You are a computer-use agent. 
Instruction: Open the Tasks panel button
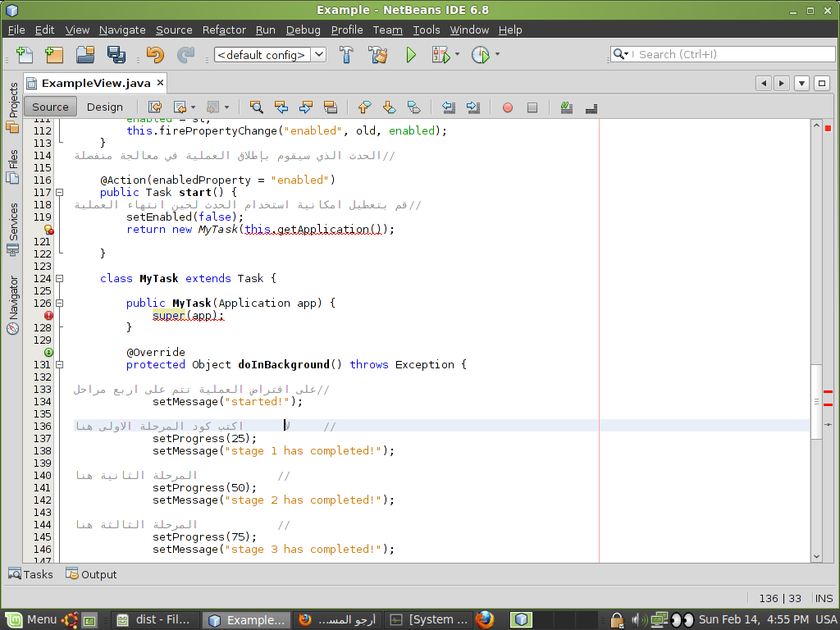30,574
